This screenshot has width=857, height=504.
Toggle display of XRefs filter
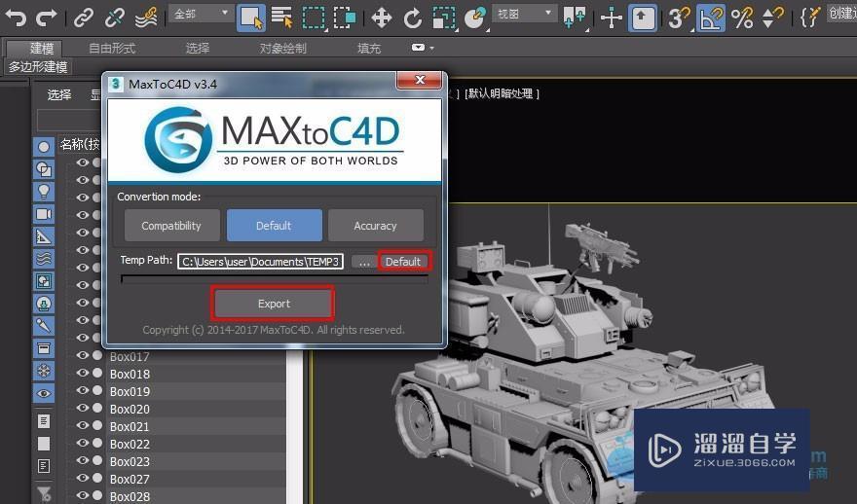pos(44,304)
